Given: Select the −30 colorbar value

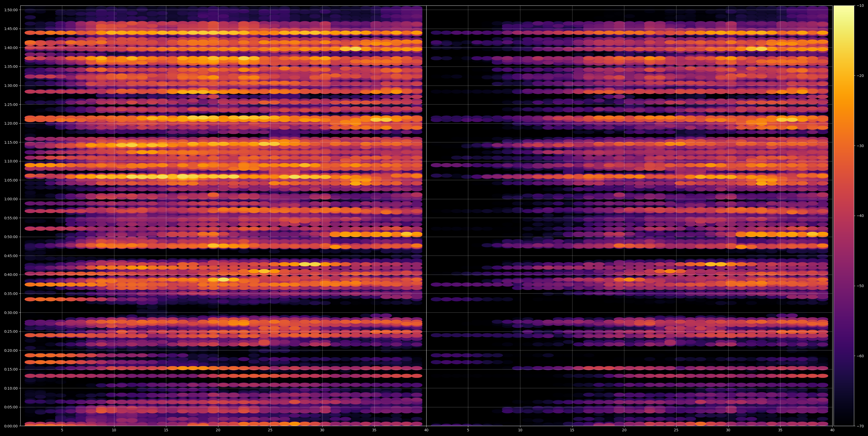Looking at the screenshot, I should pos(860,146).
